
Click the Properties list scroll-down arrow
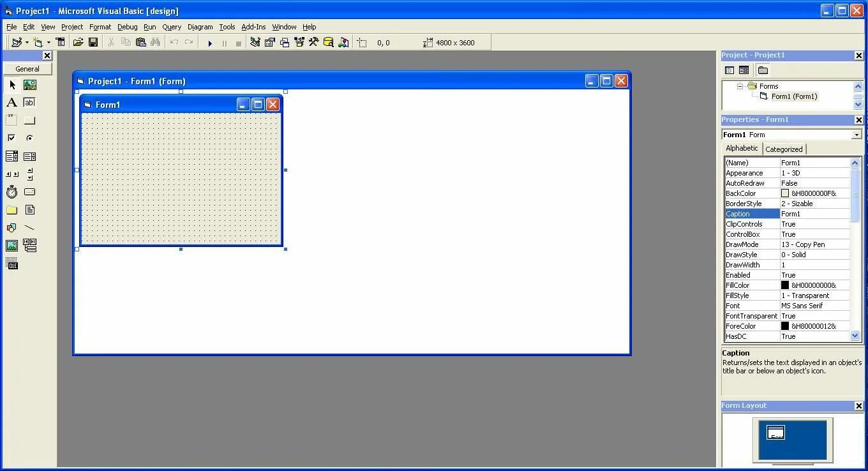tap(855, 336)
